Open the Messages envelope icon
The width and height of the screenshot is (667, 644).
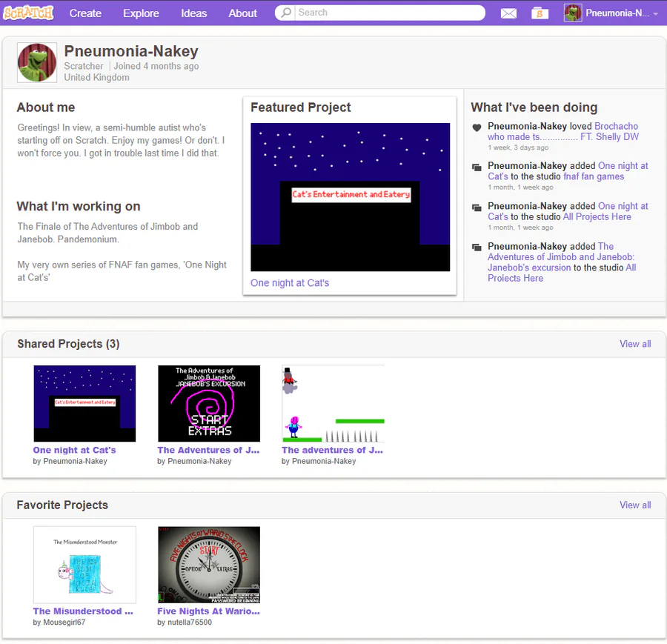508,13
